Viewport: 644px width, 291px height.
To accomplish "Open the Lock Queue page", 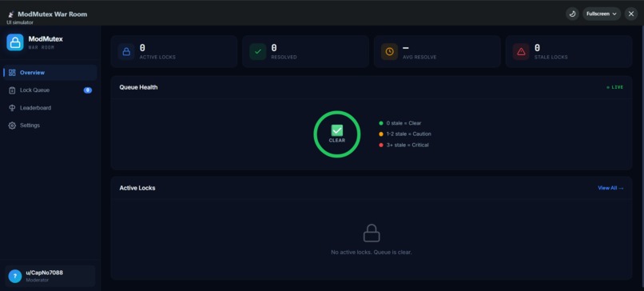I will (50, 90).
